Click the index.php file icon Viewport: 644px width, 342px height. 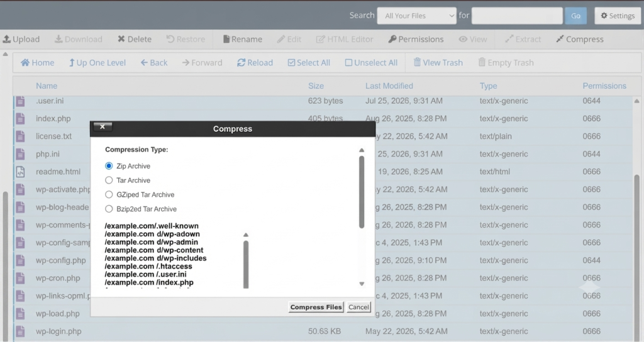click(x=20, y=119)
